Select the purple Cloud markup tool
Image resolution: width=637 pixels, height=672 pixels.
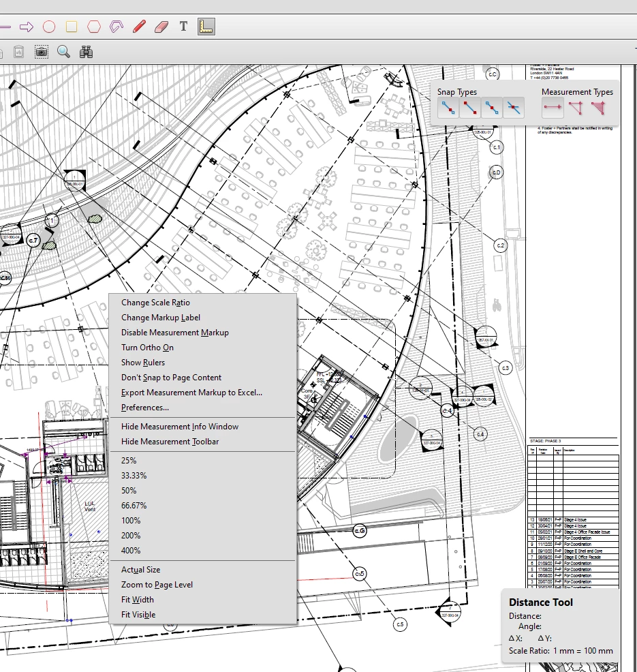point(116,27)
